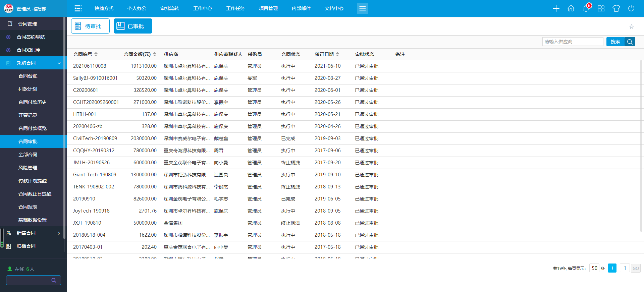Toggle sidebar with the top-left menu icon
The image size is (644, 292).
click(x=78, y=8)
